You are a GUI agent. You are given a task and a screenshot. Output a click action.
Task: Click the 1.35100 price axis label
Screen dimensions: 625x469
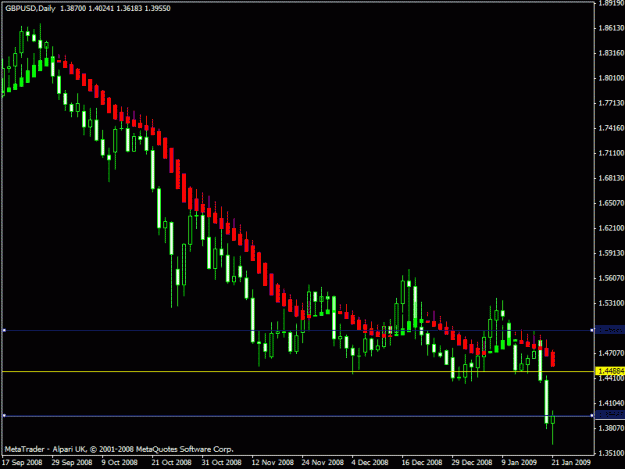tap(611, 453)
